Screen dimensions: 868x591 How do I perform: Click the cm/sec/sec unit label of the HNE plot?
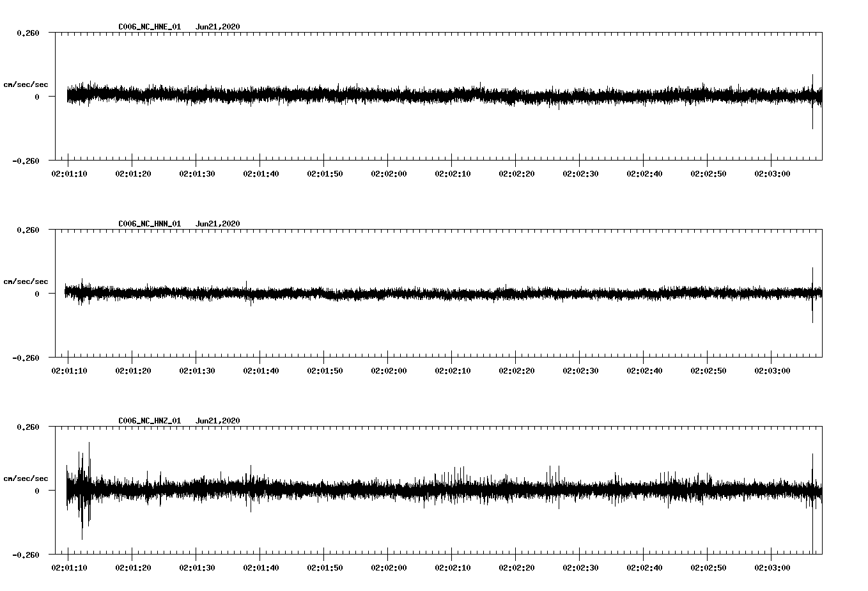pos(26,84)
